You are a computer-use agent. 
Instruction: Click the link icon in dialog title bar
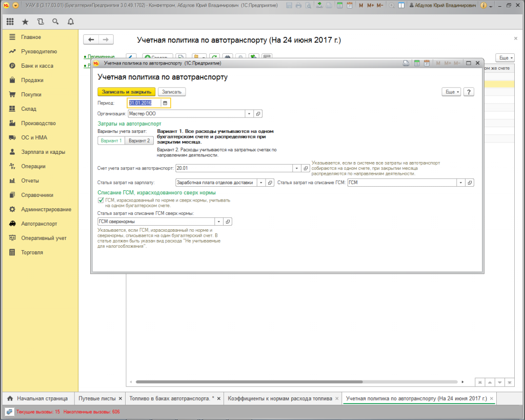click(406, 63)
